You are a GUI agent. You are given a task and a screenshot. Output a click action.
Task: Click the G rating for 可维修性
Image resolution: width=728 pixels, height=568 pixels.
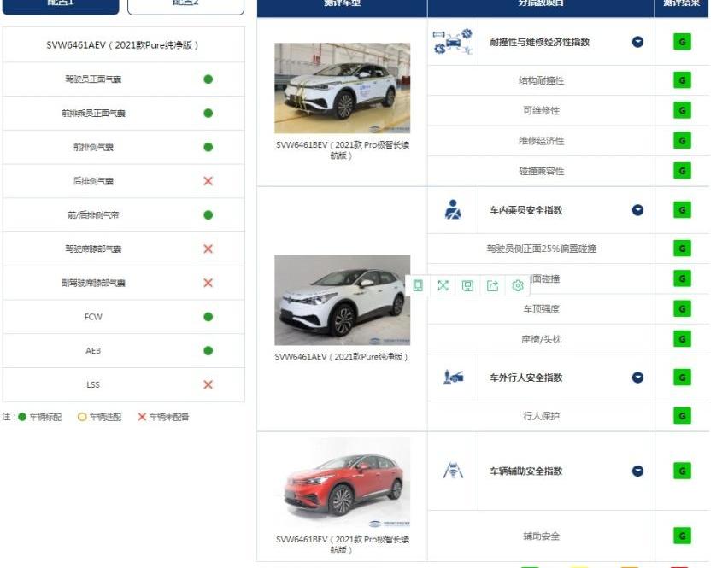coord(682,110)
